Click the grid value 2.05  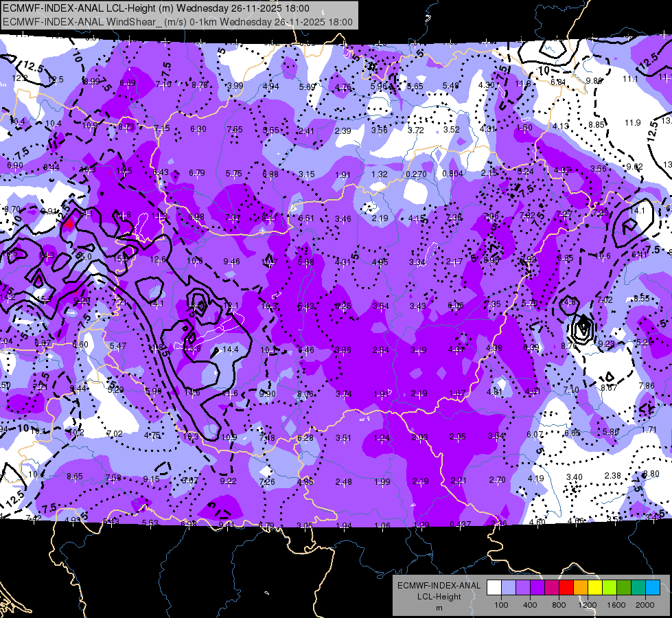[x=457, y=436]
